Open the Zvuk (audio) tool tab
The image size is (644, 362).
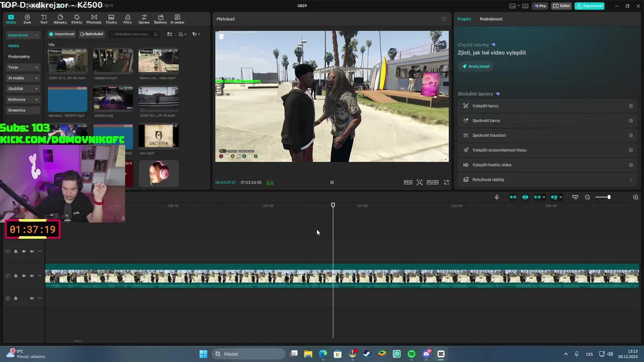pos(27,19)
